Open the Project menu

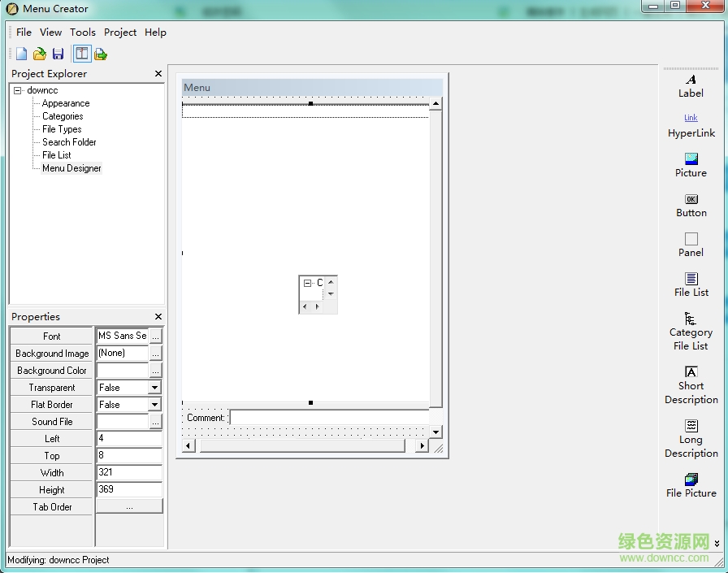120,33
